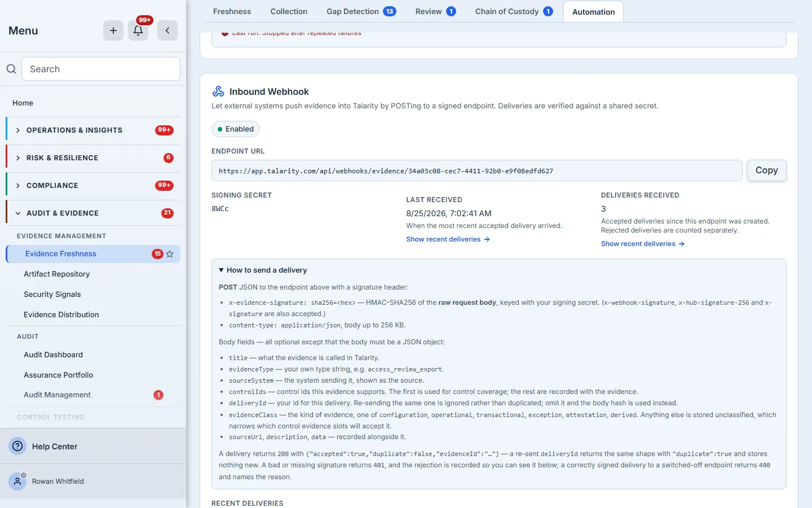
Task: Click the sidebar Search field
Action: (x=101, y=69)
